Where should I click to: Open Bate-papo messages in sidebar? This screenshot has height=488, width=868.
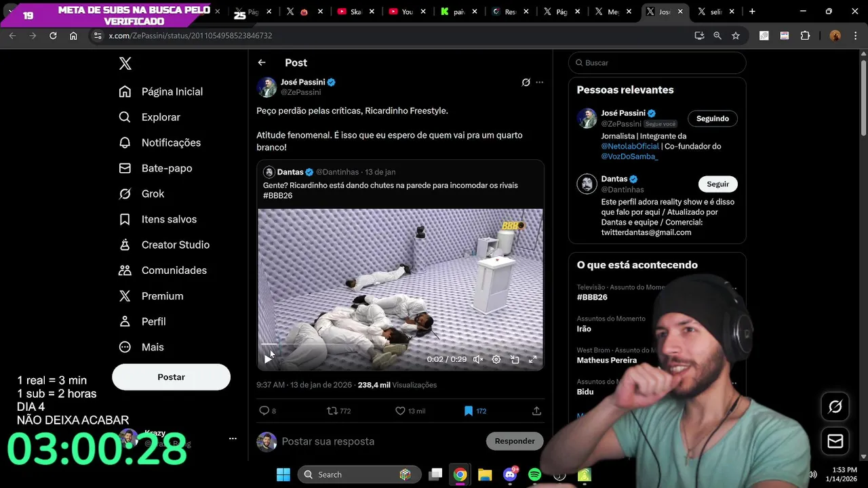pyautogui.click(x=155, y=168)
